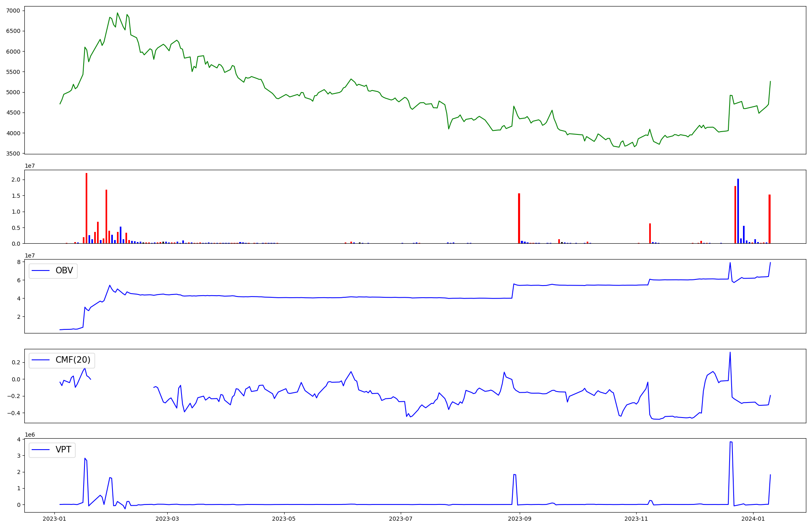Click the tall red volume bar near 2023-09
Screen dimensions: 812x528
(519, 219)
